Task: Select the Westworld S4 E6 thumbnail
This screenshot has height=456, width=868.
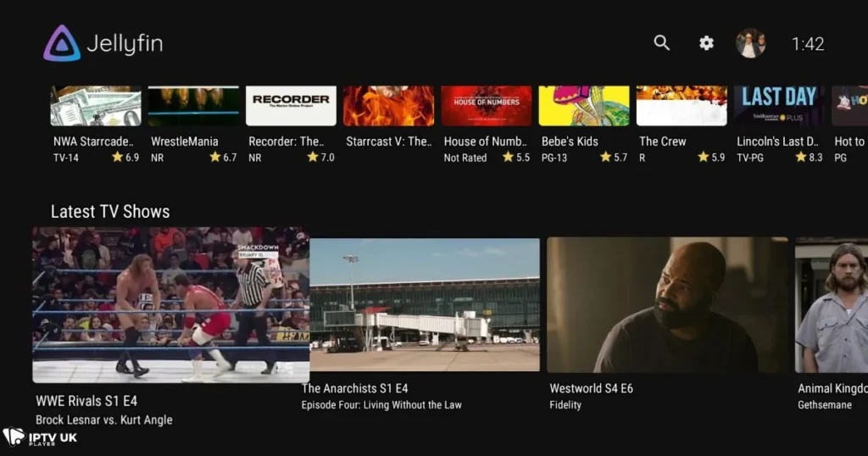Action: point(668,305)
